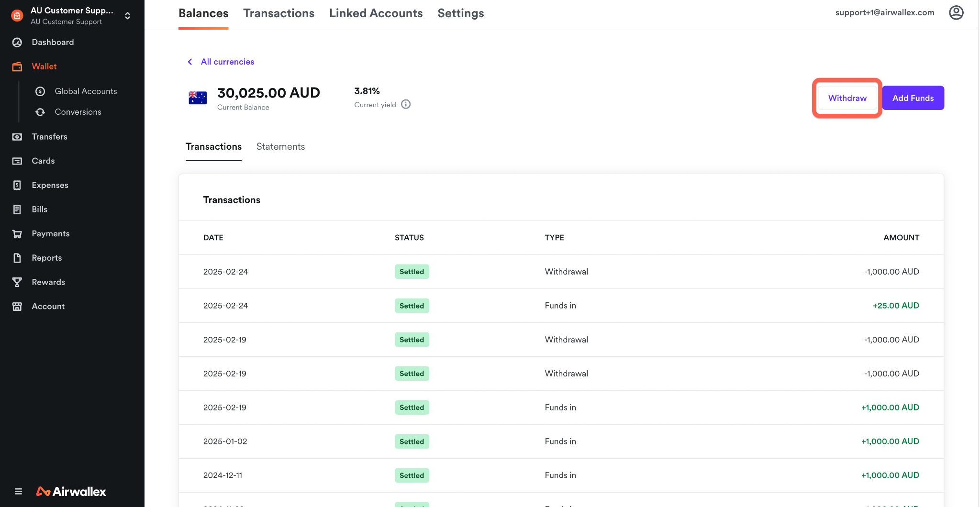Click the +1,000.00 AUD amount for 2025-01-02
This screenshot has width=980, height=507.
click(x=890, y=441)
